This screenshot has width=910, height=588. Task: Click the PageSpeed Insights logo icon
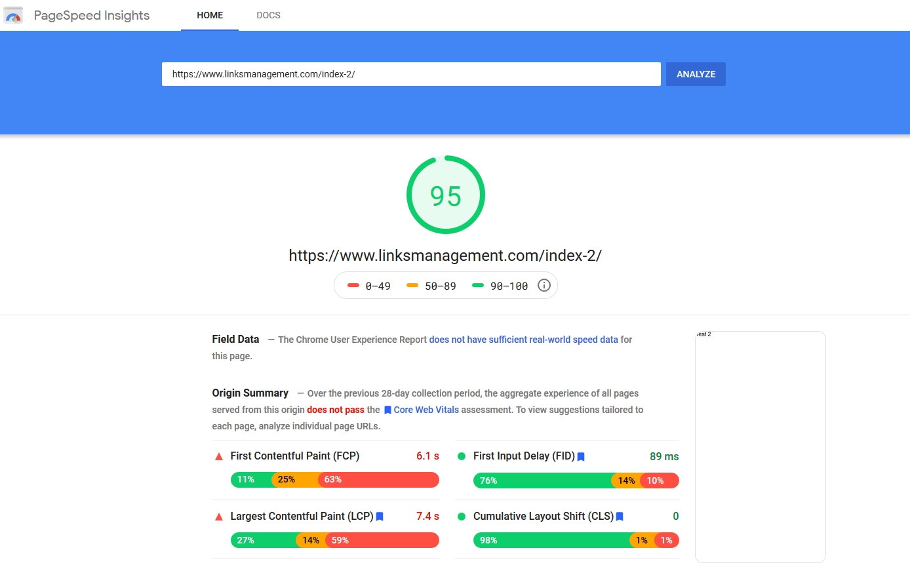pos(13,15)
